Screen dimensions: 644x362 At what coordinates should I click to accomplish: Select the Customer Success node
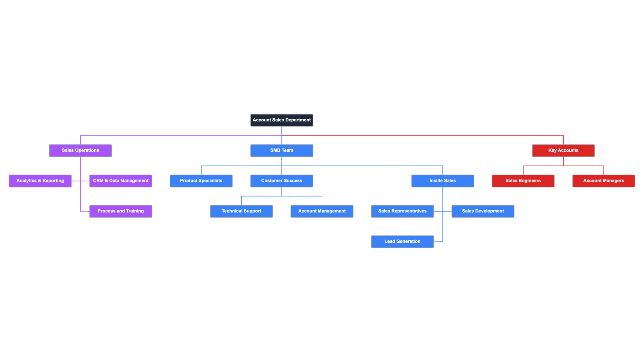pos(282,180)
